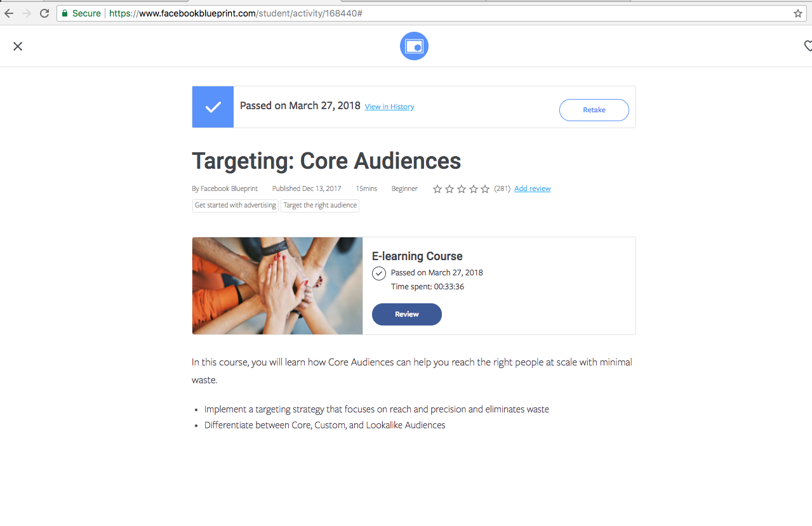Screen dimensions: 812x526
Task: Click the Facebook Blueprint logo
Action: pyautogui.click(x=413, y=46)
